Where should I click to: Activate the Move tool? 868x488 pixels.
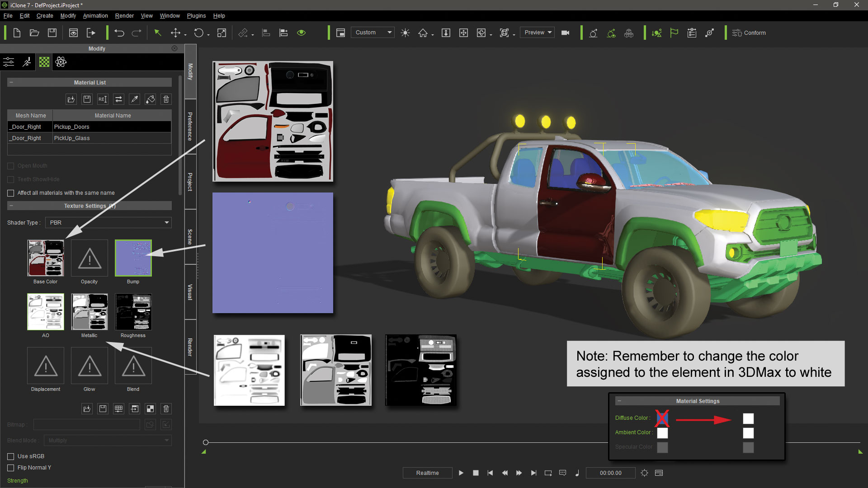pyautogui.click(x=175, y=33)
